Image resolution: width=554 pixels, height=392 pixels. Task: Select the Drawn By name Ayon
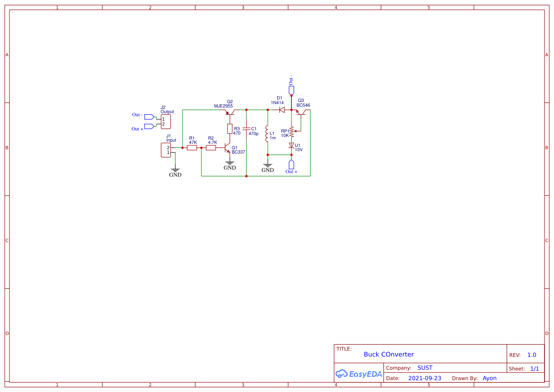pyautogui.click(x=490, y=378)
